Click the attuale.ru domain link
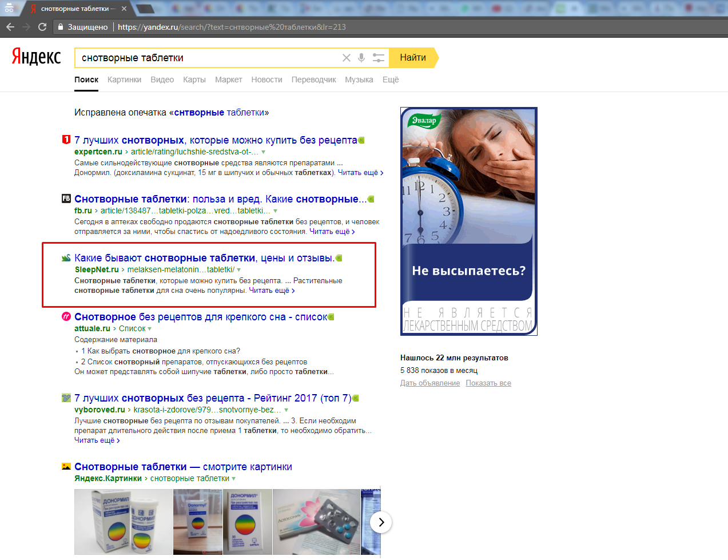The width and height of the screenshot is (728, 560). [92, 328]
